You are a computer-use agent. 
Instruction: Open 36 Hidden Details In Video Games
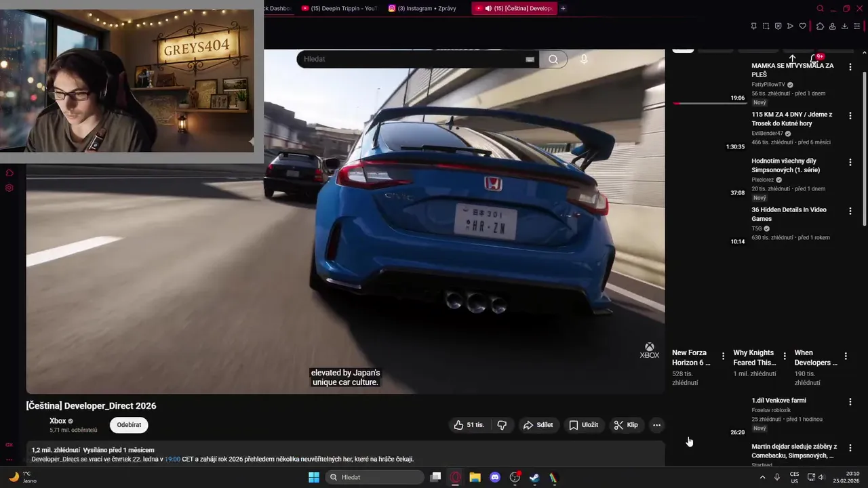[789, 214]
